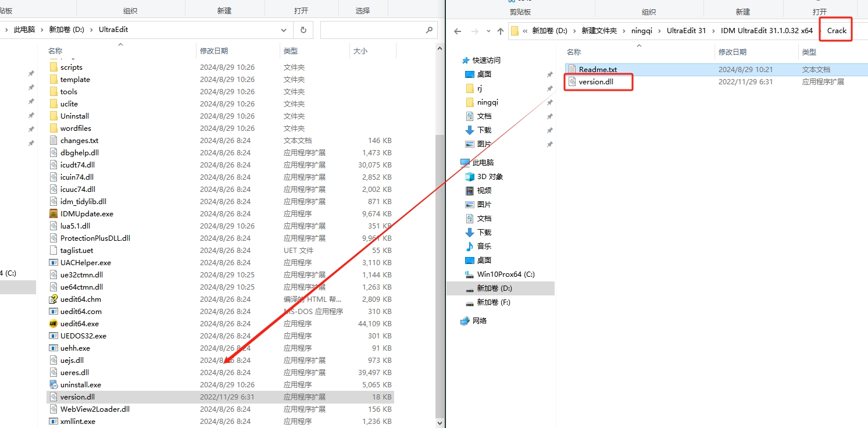Click the refresh button in address bar
Screen dimensions: 868x428
(x=303, y=30)
